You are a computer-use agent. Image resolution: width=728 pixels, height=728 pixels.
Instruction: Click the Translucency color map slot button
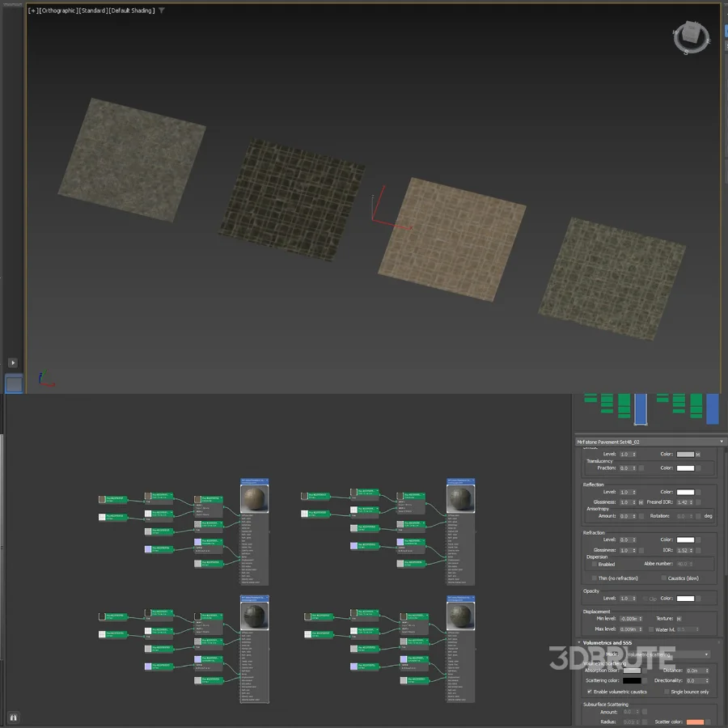tap(698, 468)
